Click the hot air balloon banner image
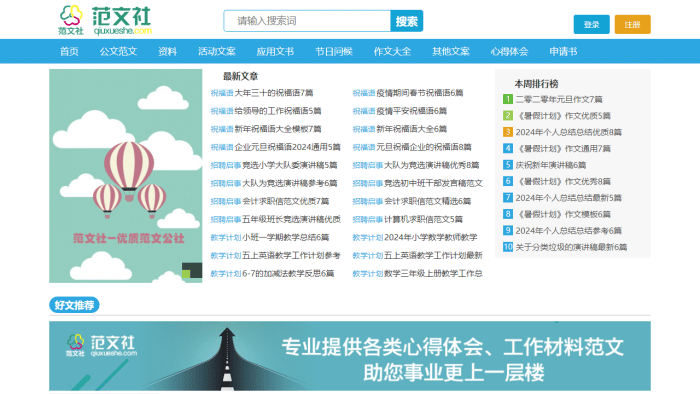The width and height of the screenshot is (700, 394). (125, 176)
